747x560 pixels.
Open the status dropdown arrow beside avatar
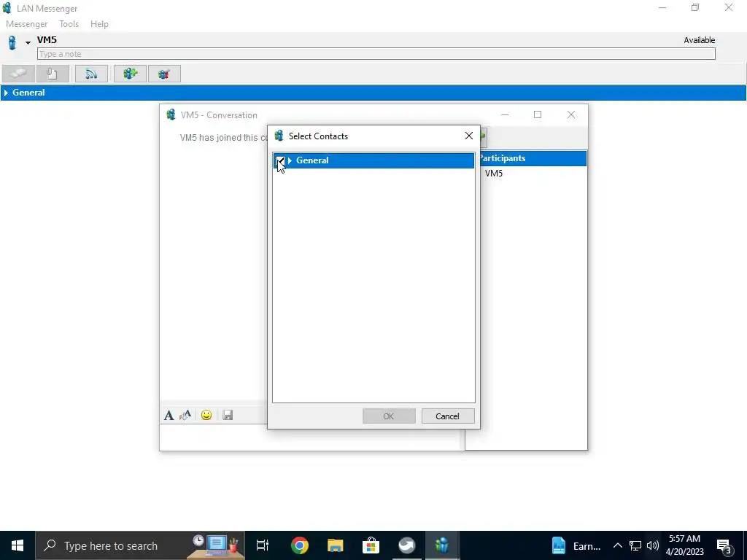28,43
